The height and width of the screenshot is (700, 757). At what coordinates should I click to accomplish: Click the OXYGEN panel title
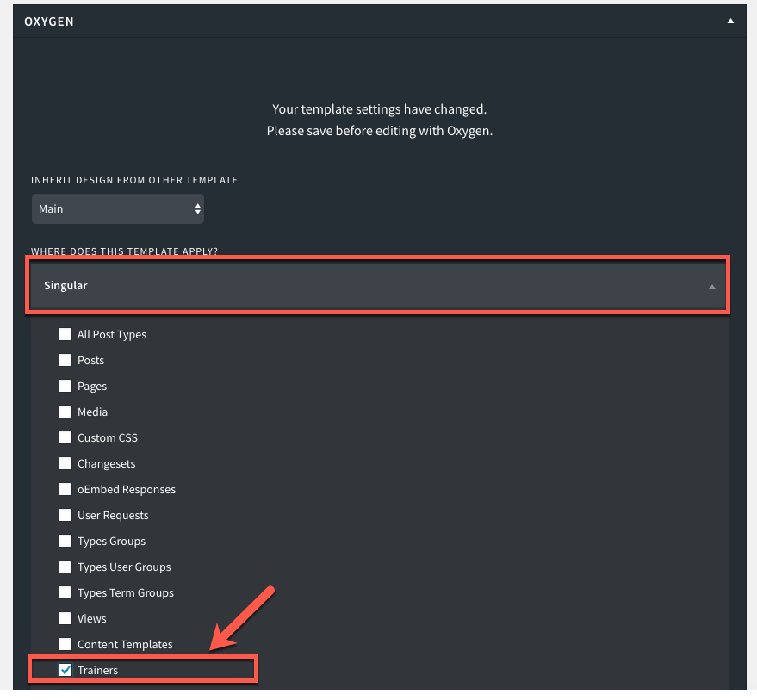49,22
